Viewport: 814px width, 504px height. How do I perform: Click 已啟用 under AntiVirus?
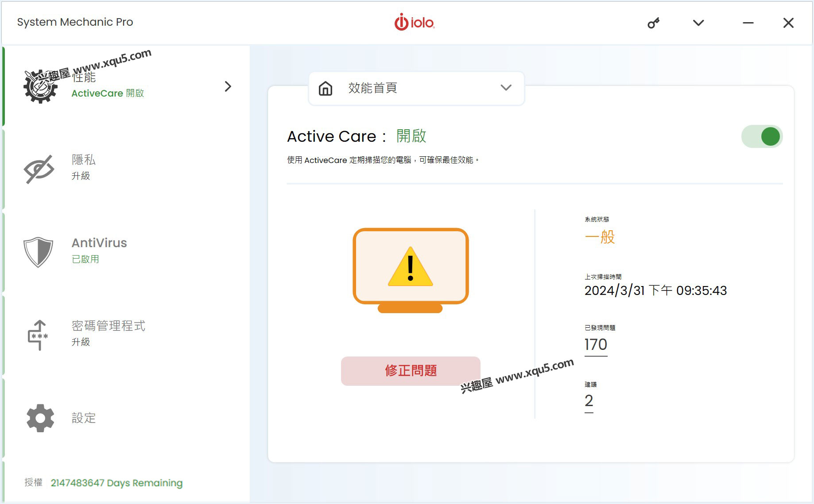[x=85, y=259]
